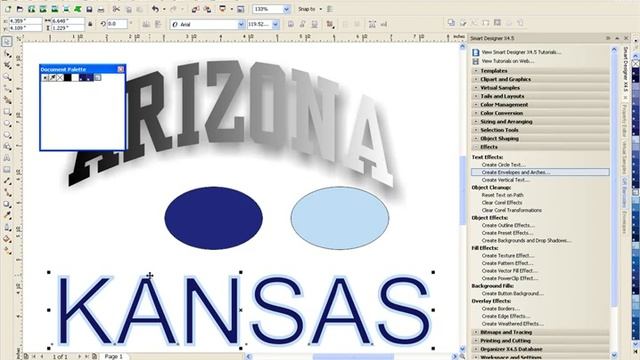Image resolution: width=640 pixels, height=360 pixels.
Task: Select the Page 1 tab
Action: 113,356
